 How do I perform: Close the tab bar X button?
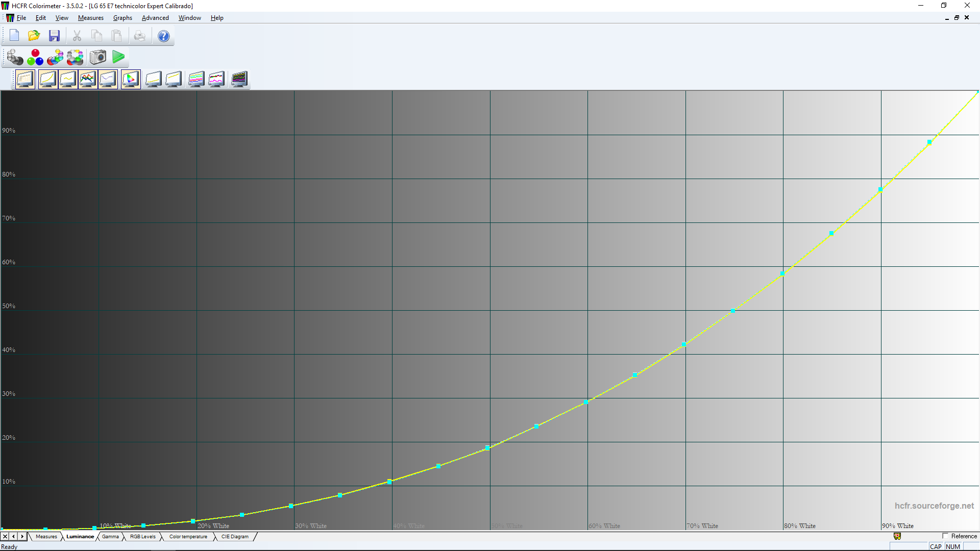[5, 537]
